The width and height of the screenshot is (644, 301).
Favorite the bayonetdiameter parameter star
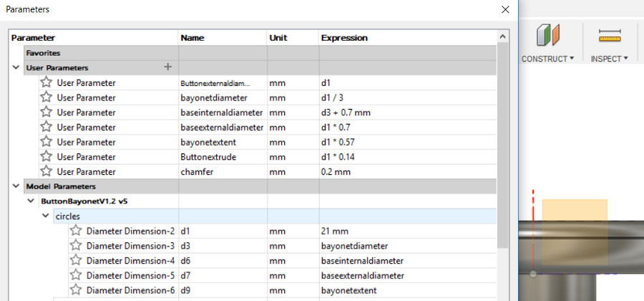point(47,97)
